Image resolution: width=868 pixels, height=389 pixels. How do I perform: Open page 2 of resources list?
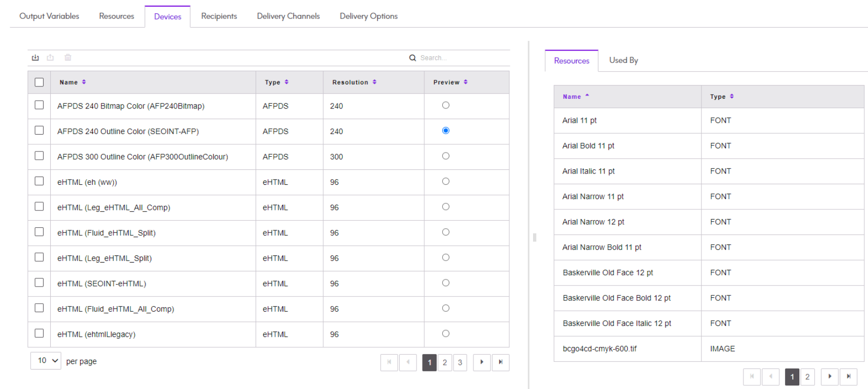coord(807,377)
